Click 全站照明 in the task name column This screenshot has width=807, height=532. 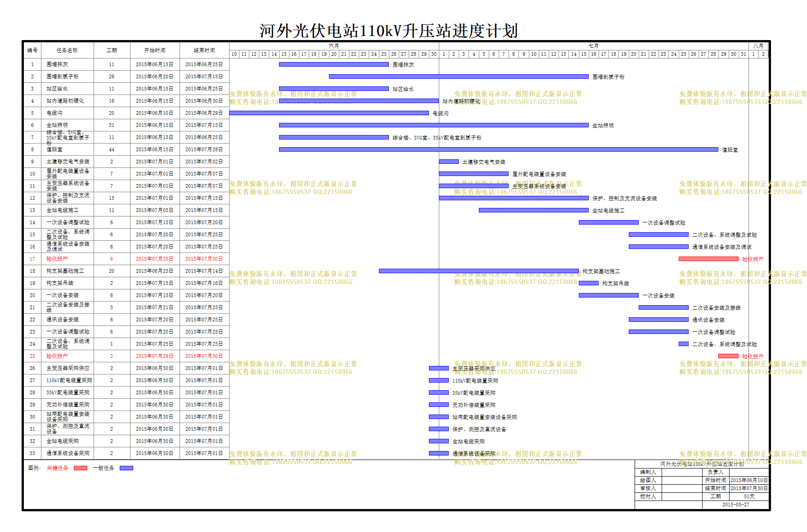point(57,125)
